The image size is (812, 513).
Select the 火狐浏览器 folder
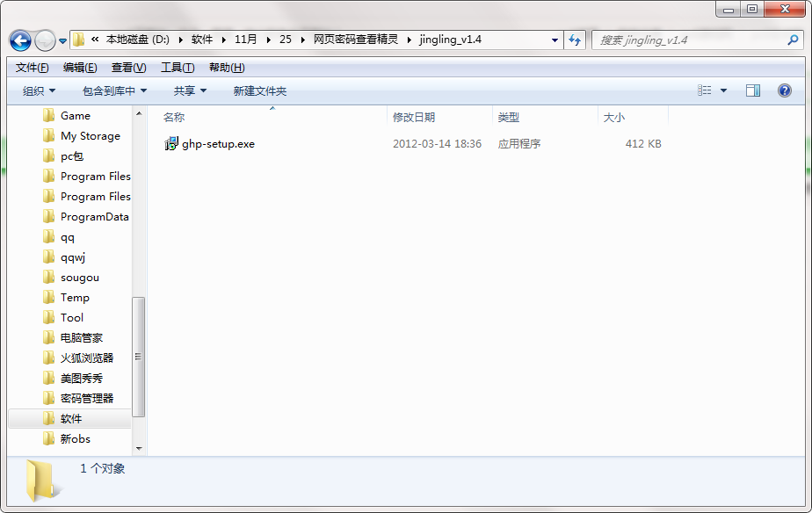[x=87, y=358]
